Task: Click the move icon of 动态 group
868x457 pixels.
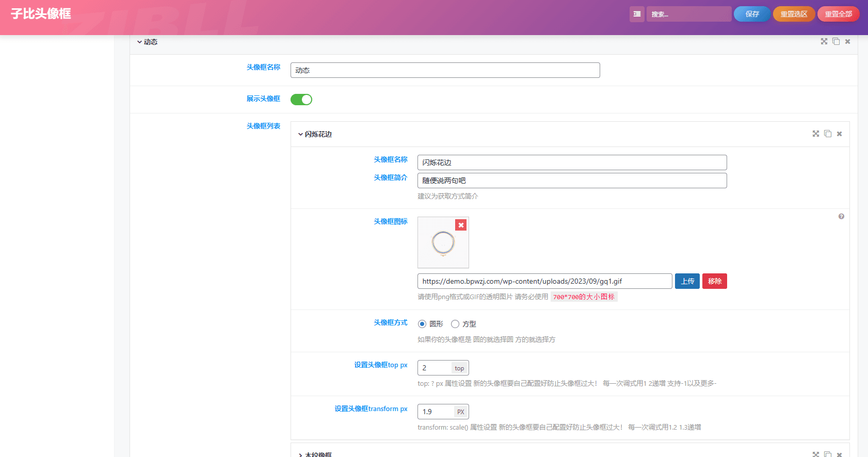Action: [824, 41]
